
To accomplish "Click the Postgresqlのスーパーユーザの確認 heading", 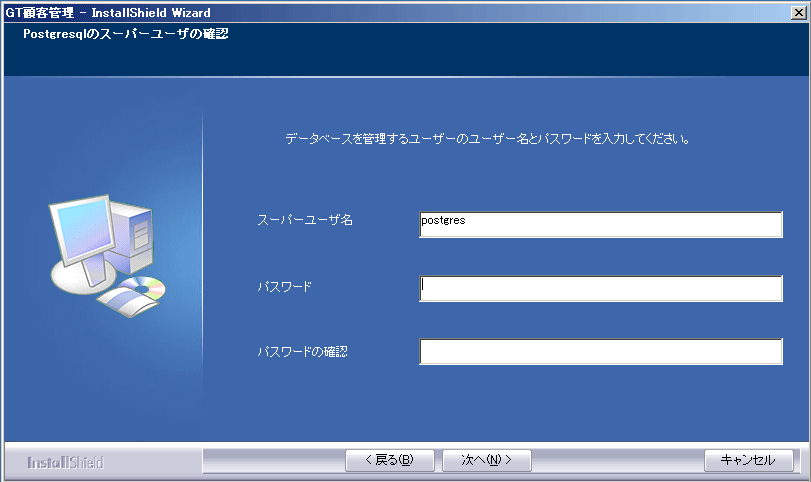I will 127,33.
